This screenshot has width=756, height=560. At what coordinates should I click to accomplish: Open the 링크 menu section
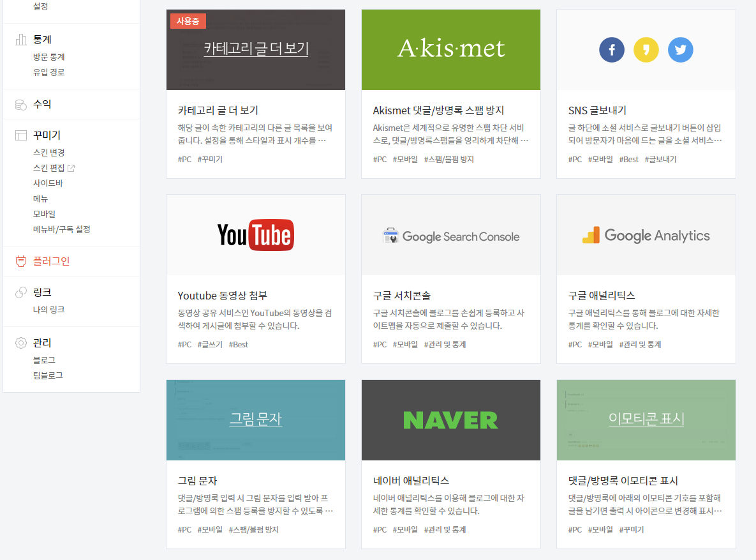coord(43,292)
